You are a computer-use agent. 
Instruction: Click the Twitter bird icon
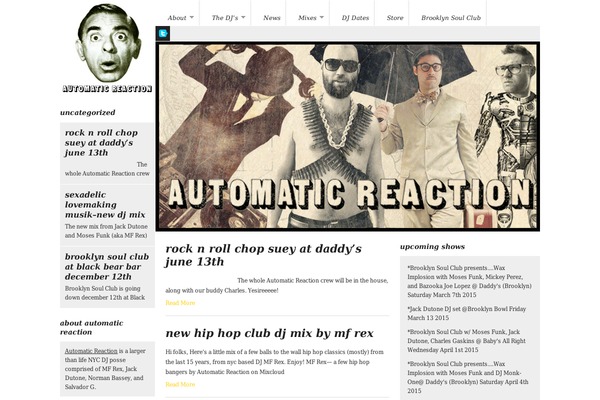(163, 34)
